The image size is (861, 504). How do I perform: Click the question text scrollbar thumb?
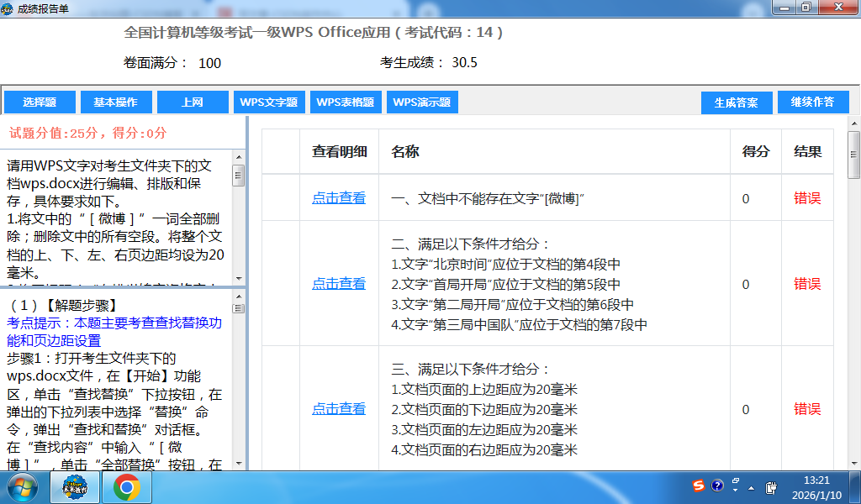coord(239,176)
